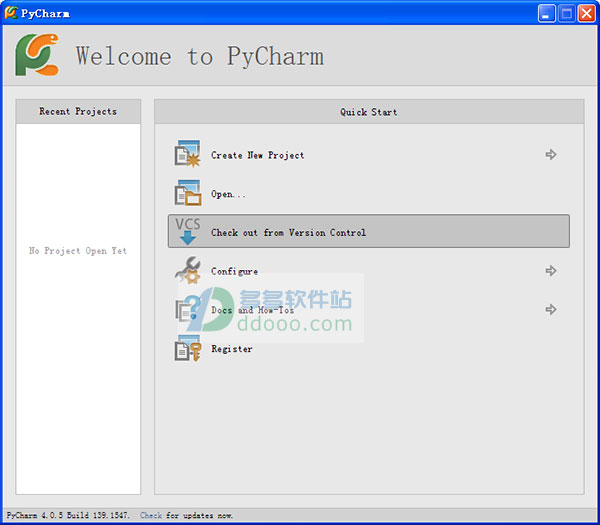Click the Configure wrench and gear icon

[x=188, y=270]
